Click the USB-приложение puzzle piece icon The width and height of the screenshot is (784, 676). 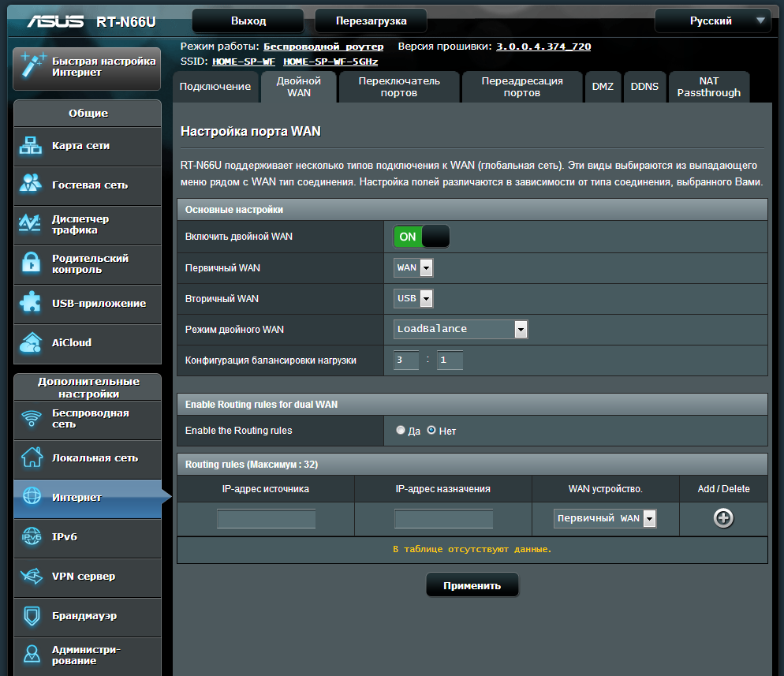point(31,302)
